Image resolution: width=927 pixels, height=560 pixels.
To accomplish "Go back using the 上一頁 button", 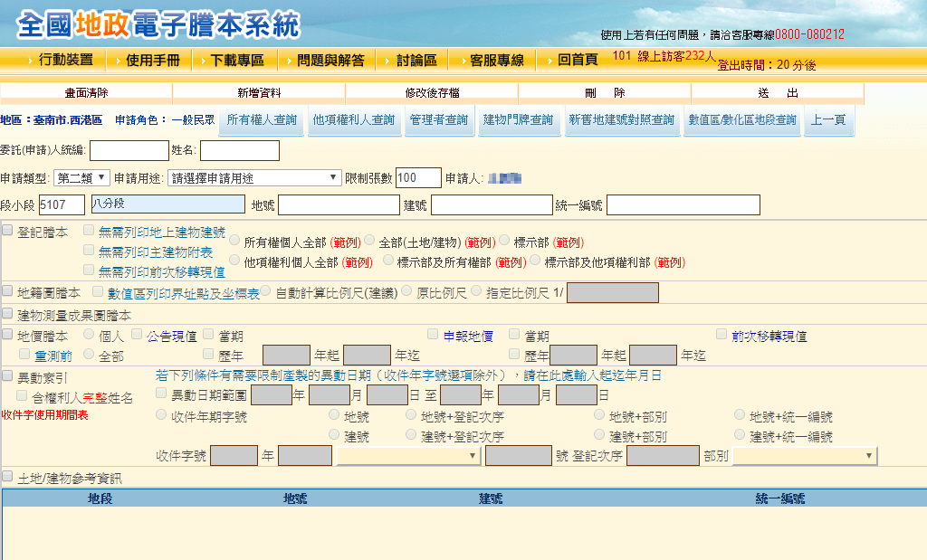I will pos(830,119).
